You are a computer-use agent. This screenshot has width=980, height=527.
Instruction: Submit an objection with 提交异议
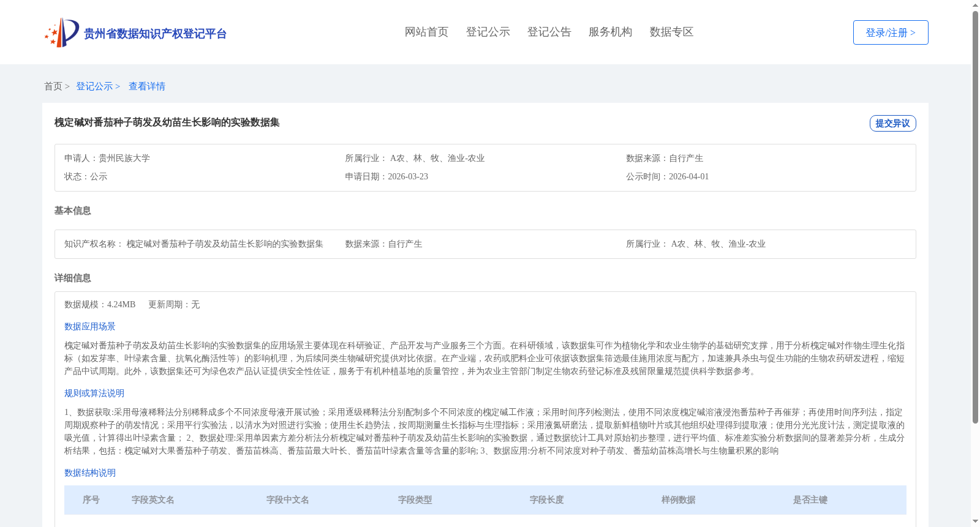click(893, 123)
